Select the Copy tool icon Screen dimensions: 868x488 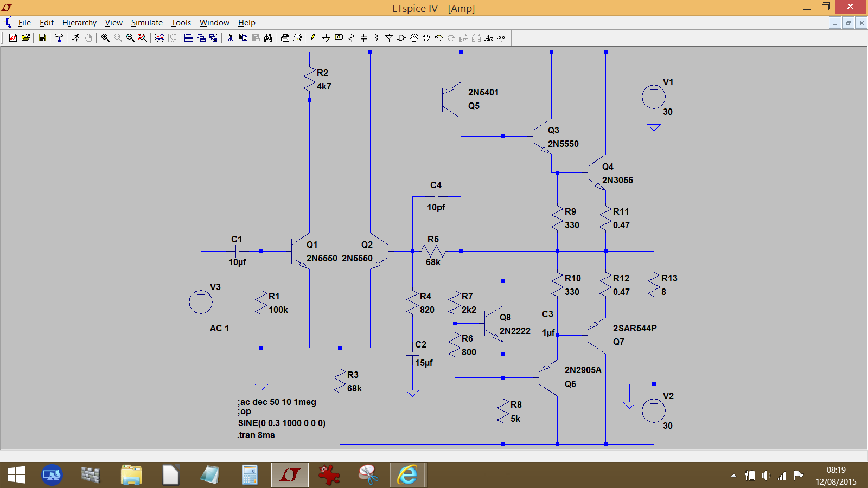243,37
